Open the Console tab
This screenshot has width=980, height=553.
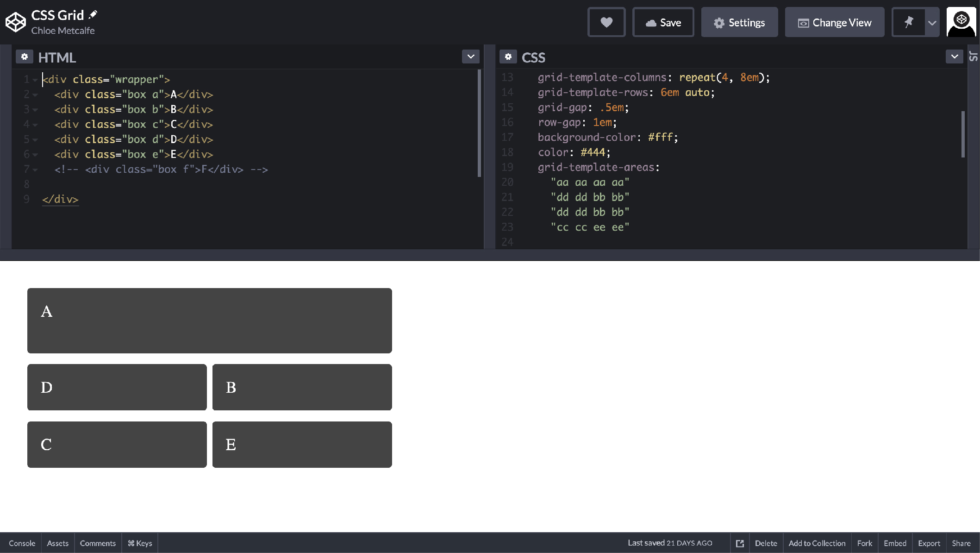point(22,543)
